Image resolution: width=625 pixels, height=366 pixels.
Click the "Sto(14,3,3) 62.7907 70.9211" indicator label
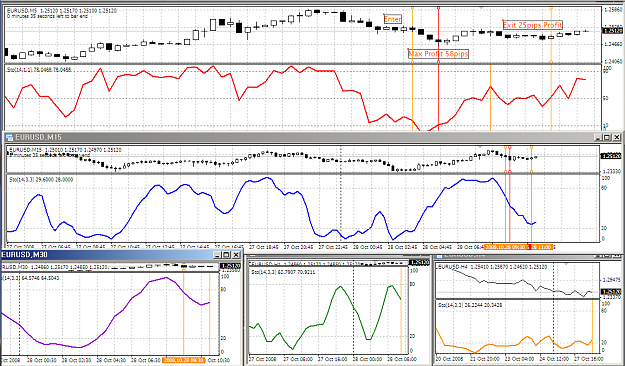(x=283, y=272)
